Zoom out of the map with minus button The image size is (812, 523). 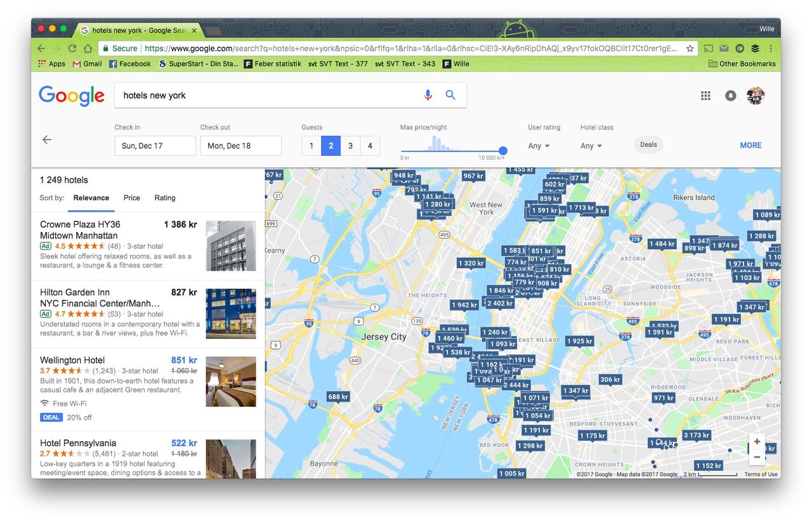tap(757, 456)
